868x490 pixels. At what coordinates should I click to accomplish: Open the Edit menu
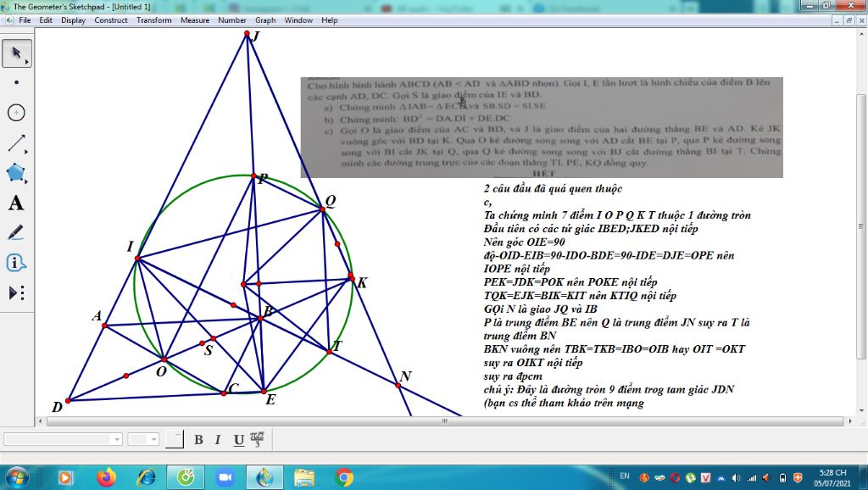tap(46, 20)
